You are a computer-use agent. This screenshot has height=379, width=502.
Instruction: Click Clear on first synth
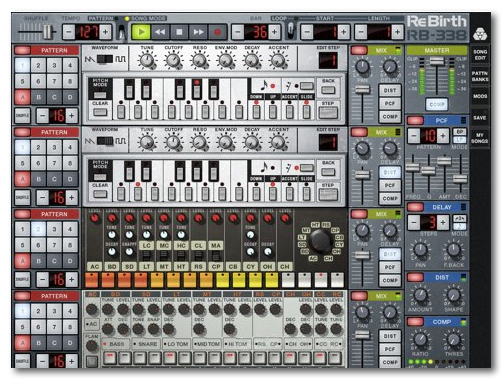pyautogui.click(x=100, y=112)
